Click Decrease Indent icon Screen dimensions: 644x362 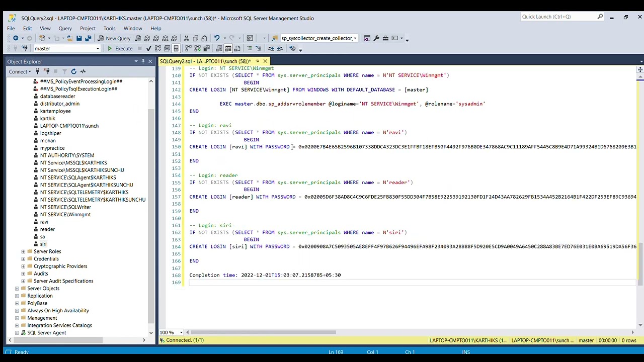271,49
